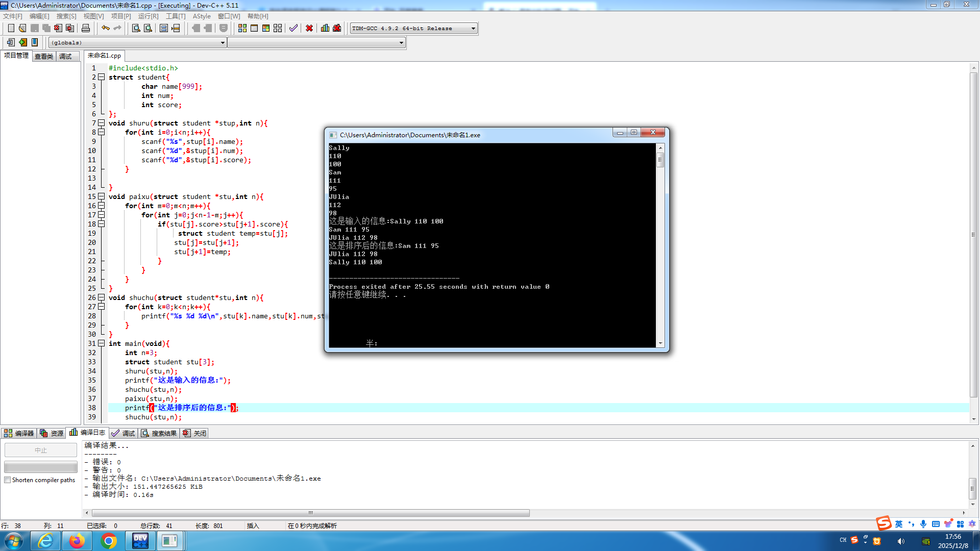
Task: Click the Find magnifier icon
Action: (x=136, y=28)
